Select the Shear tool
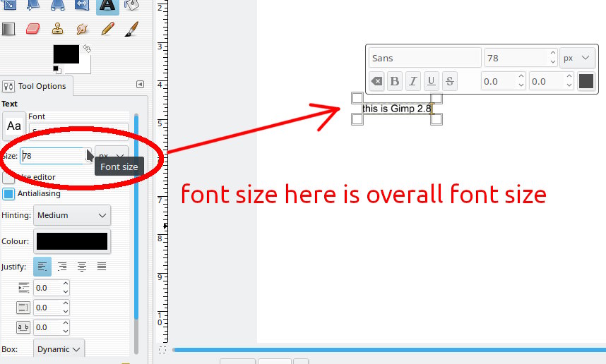This screenshot has height=364, width=606. pyautogui.click(x=33, y=5)
